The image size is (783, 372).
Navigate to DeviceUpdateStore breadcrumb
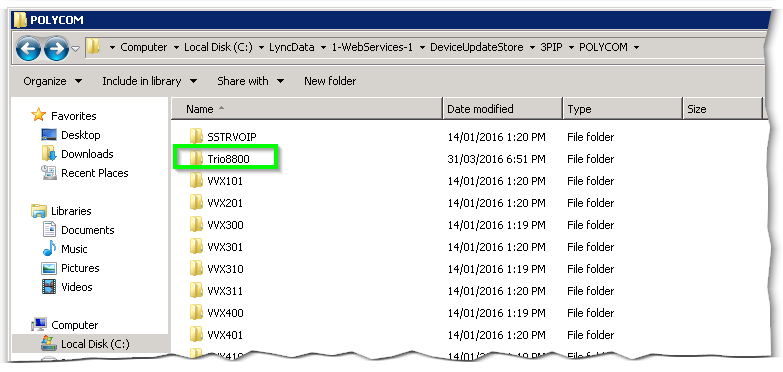pyautogui.click(x=476, y=47)
